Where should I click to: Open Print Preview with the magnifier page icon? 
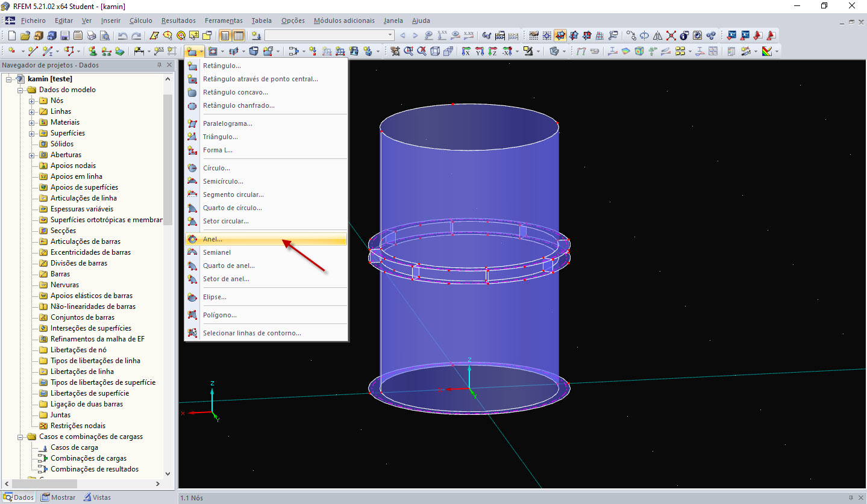pos(104,36)
